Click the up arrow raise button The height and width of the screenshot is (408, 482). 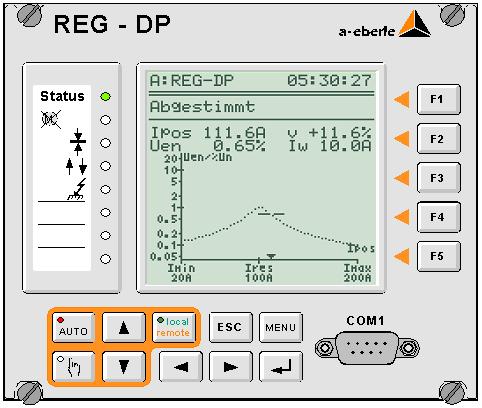point(124,327)
